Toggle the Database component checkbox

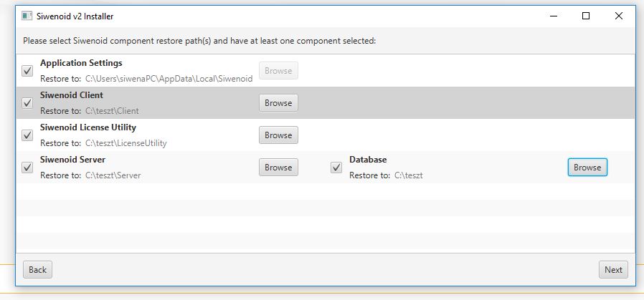336,168
